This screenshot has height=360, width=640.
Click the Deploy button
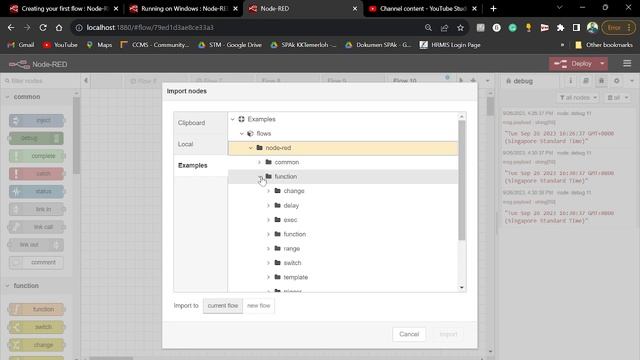573,64
